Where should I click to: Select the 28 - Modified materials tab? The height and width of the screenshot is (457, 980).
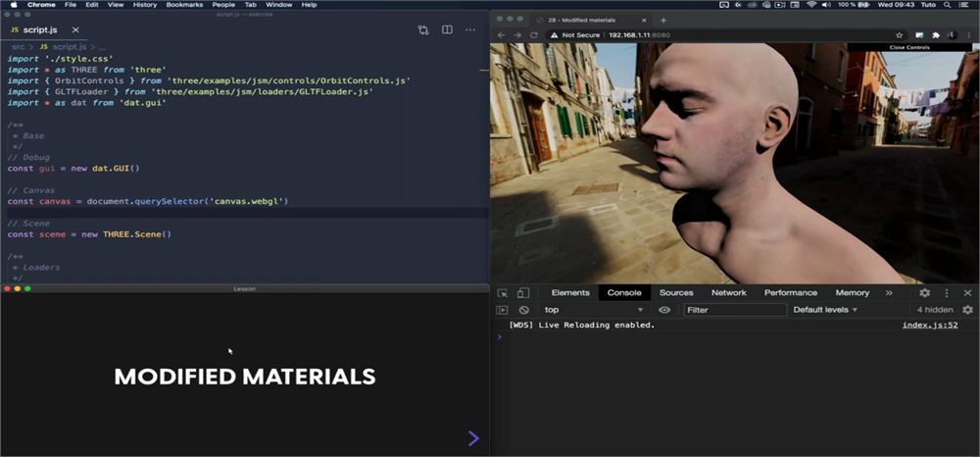(591, 20)
